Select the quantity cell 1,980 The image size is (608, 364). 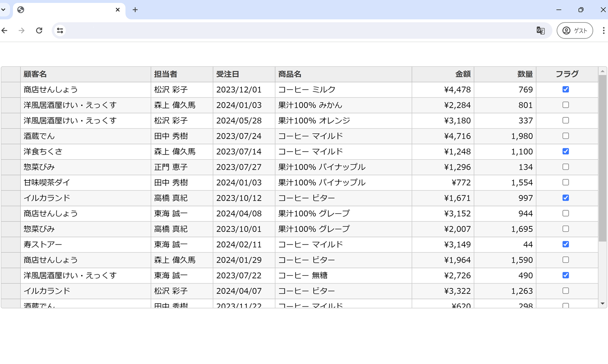point(505,136)
